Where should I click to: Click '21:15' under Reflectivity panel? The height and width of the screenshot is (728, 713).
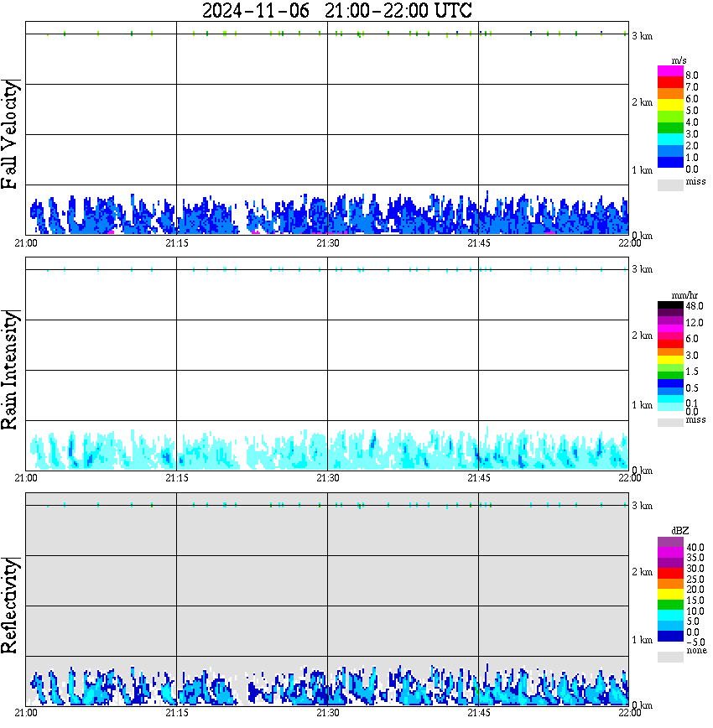click(x=177, y=713)
